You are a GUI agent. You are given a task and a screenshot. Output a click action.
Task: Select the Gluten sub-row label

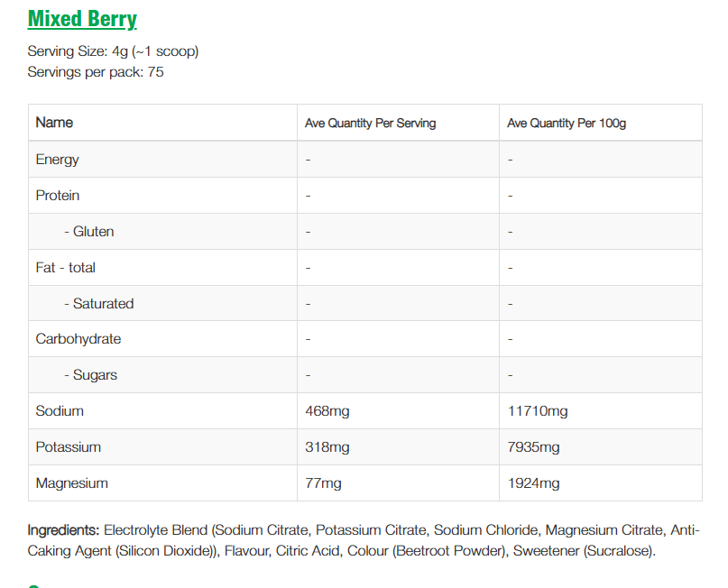click(89, 232)
